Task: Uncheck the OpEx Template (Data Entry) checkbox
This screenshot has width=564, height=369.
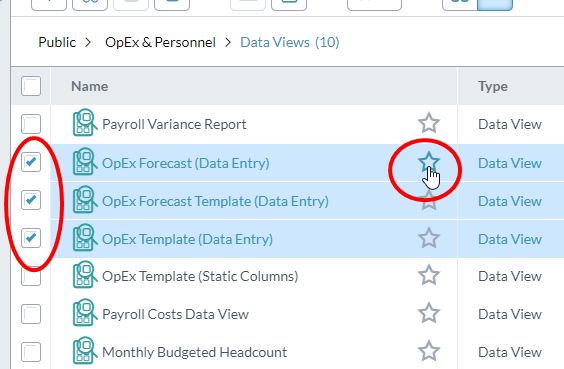Action: 31,238
